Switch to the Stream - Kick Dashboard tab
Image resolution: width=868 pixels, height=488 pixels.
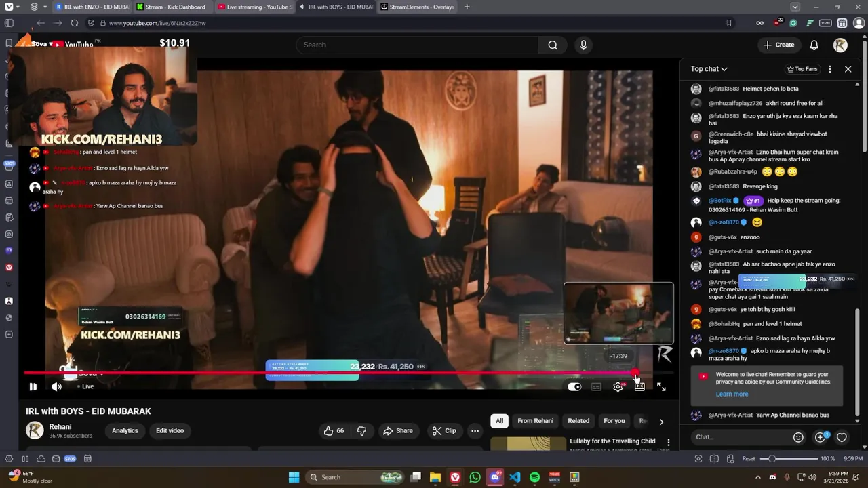click(x=173, y=7)
